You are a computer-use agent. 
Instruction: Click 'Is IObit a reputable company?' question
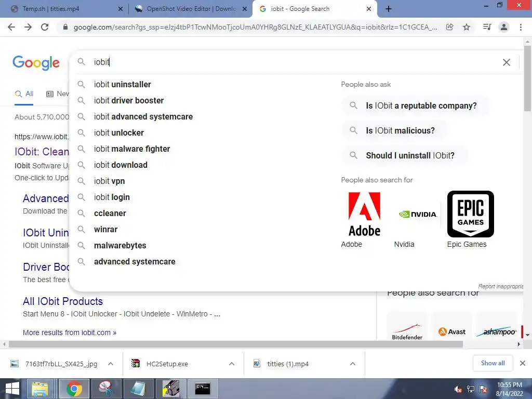[416, 106]
